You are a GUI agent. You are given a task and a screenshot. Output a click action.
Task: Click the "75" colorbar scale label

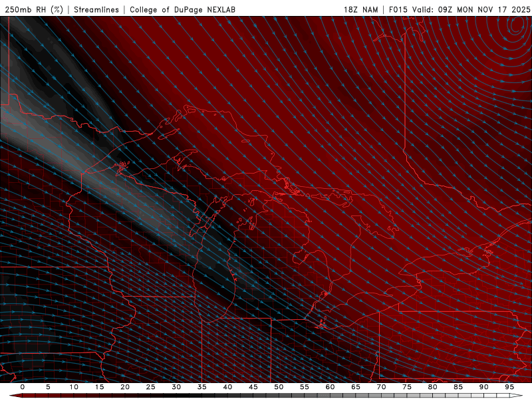407,387
